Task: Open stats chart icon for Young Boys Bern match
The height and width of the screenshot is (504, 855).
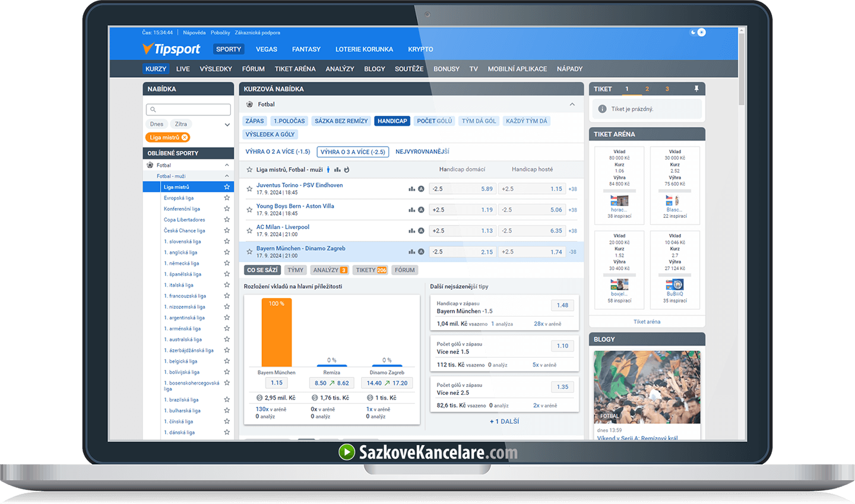Action: coord(411,210)
